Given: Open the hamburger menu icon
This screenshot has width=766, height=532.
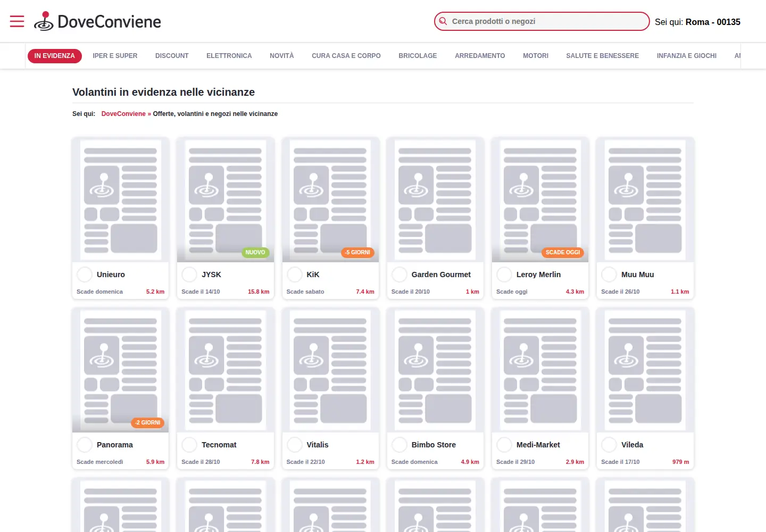Looking at the screenshot, I should coord(17,21).
